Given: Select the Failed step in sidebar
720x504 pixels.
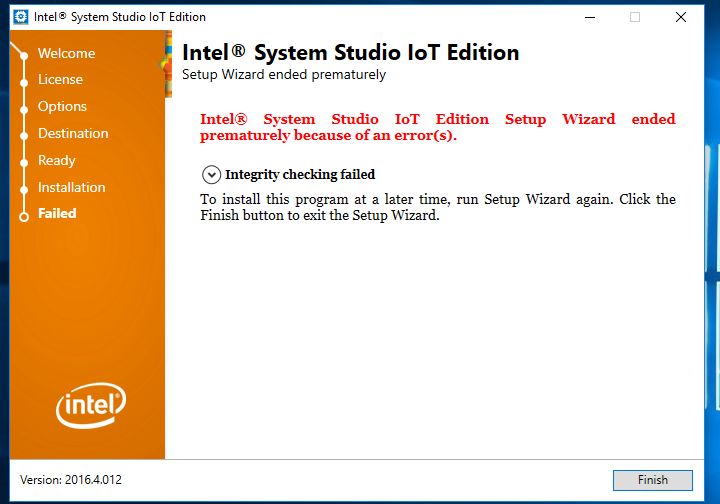Looking at the screenshot, I should [57, 213].
